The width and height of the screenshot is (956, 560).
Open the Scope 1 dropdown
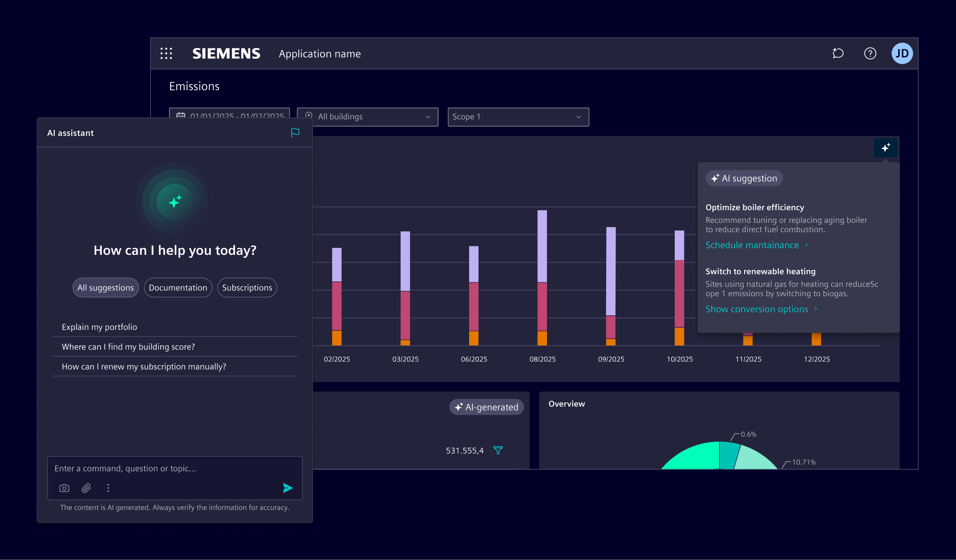point(518,117)
